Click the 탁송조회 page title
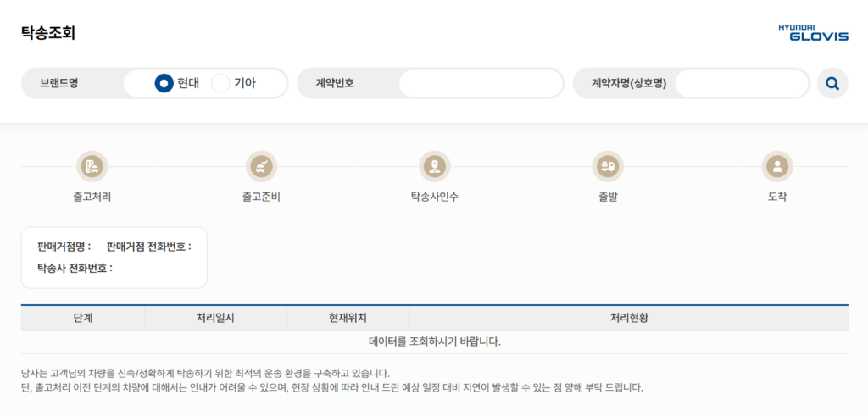 click(x=48, y=33)
